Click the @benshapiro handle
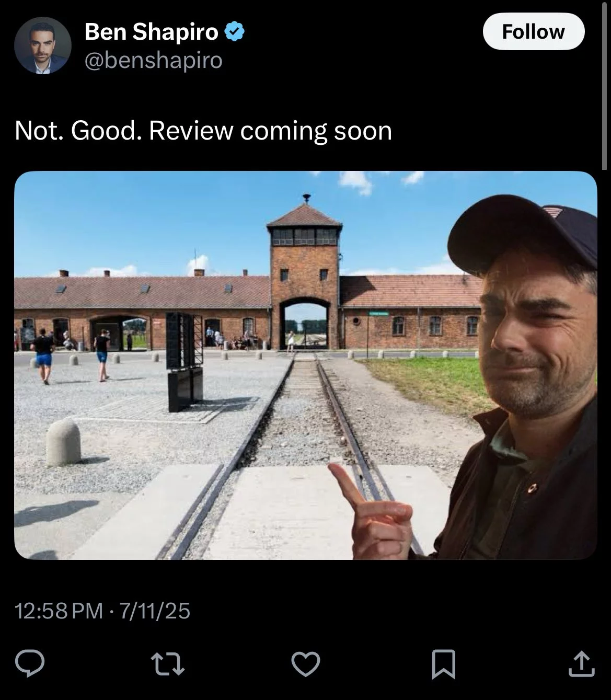The width and height of the screenshot is (611, 700). coord(154,61)
